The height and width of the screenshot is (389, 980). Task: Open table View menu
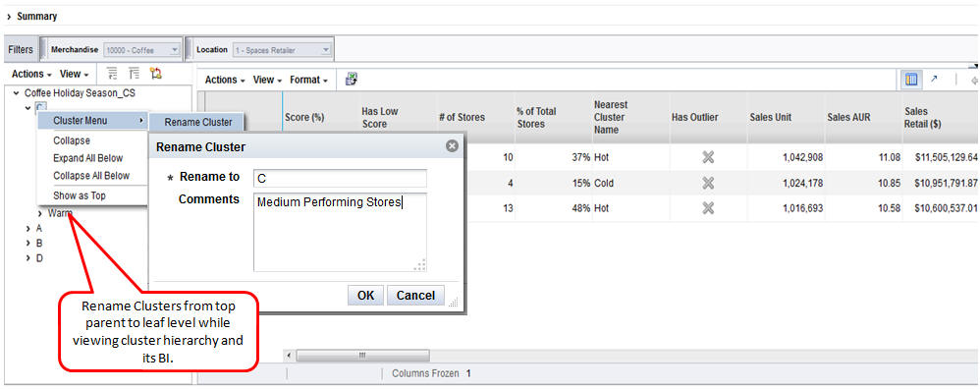click(267, 80)
